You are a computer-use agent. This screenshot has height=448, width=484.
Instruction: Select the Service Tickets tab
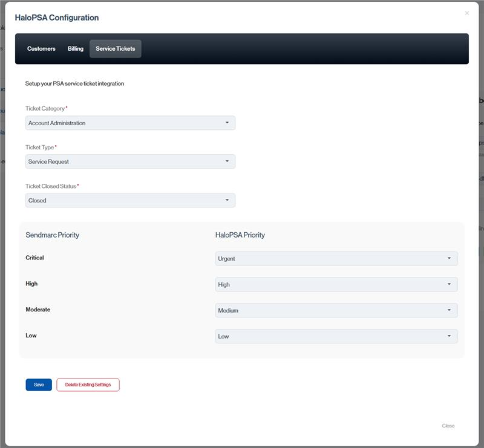click(115, 48)
